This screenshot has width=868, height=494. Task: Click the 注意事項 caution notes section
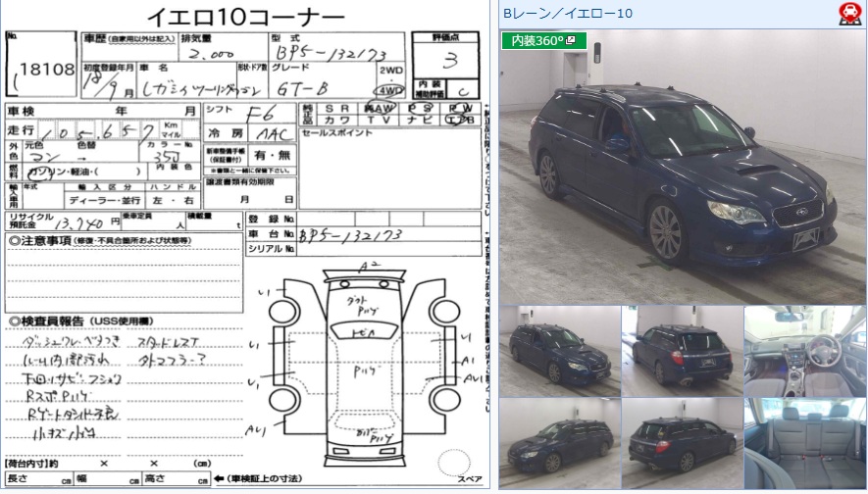tap(123, 270)
